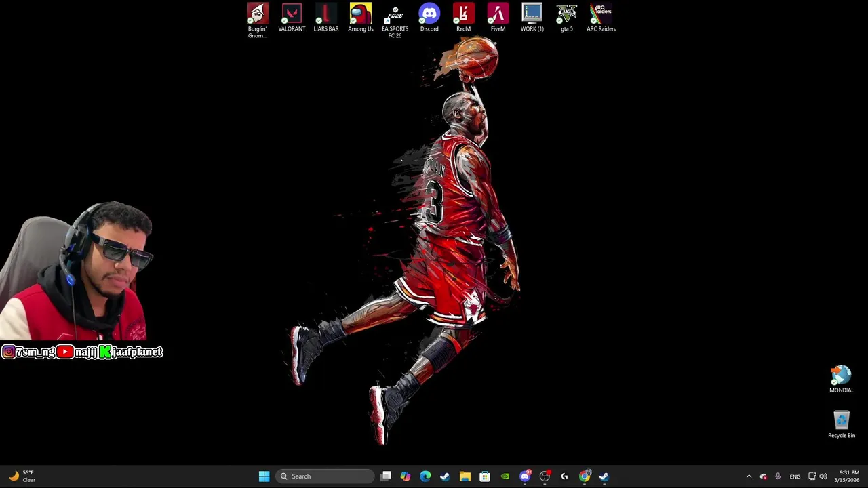868x488 pixels.
Task: Select the Discord desktop shortcut
Action: (429, 18)
